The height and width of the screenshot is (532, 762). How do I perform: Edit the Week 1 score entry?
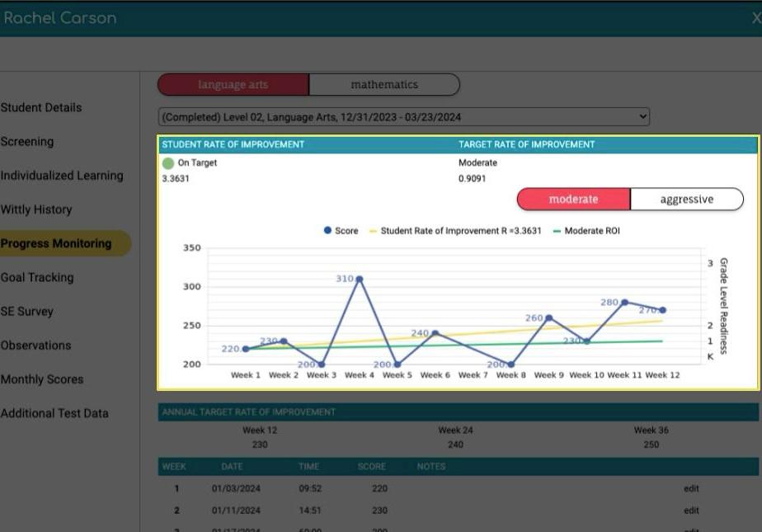[x=690, y=488]
